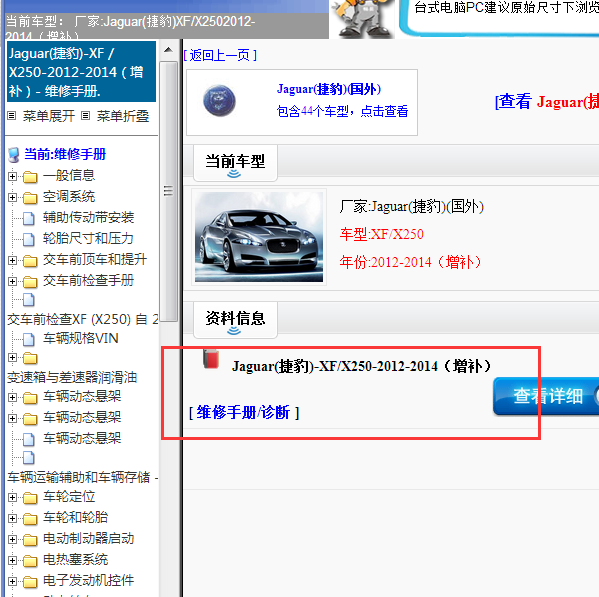599x597 pixels.
Task: Click the 交车前检查手册 folder icon
Action: pos(30,282)
